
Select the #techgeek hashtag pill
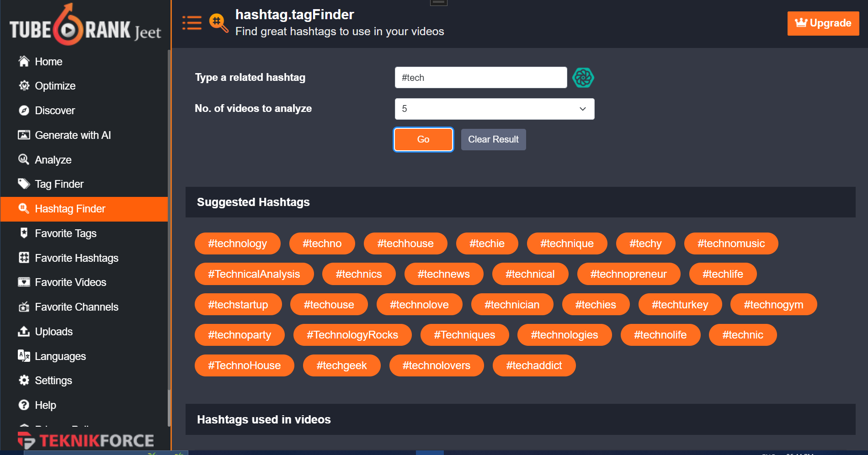[x=342, y=365]
